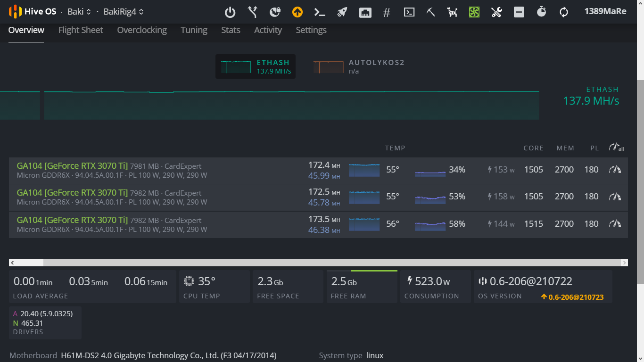This screenshot has width=644, height=362.
Task: Click the 0.6-206@210723 upgrade link
Action: click(x=572, y=297)
